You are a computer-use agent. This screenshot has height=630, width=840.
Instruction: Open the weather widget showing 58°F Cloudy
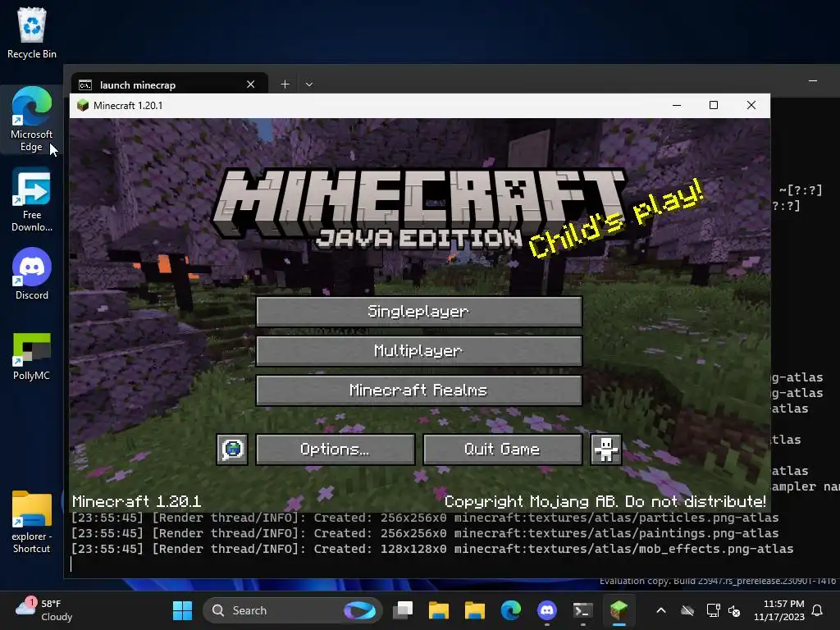tap(44, 610)
